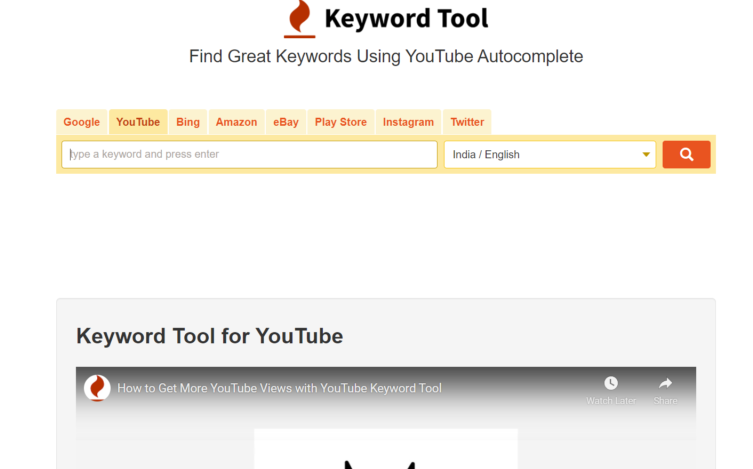Click the Keyword Tool for YouTube heading

pyautogui.click(x=210, y=336)
